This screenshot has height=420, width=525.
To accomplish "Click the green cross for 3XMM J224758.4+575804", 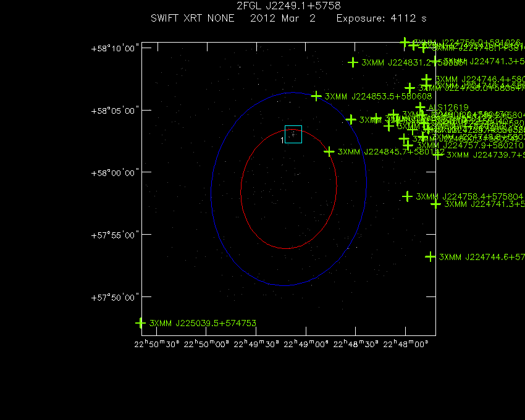I will click(x=407, y=196).
